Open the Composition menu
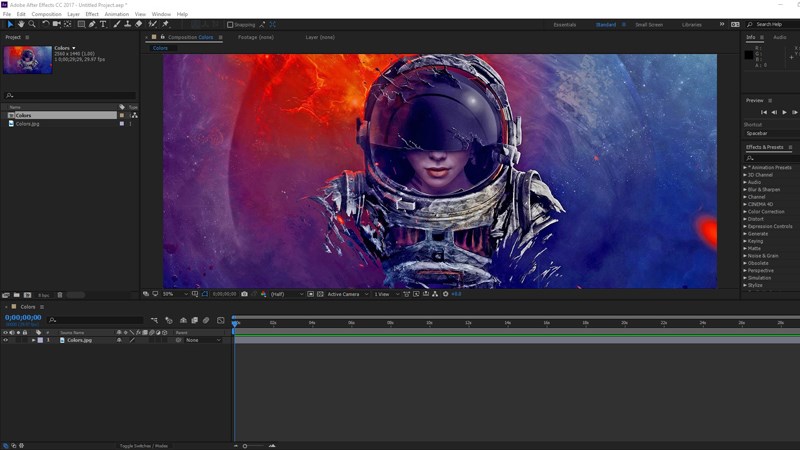The width and height of the screenshot is (800, 450). tap(46, 14)
